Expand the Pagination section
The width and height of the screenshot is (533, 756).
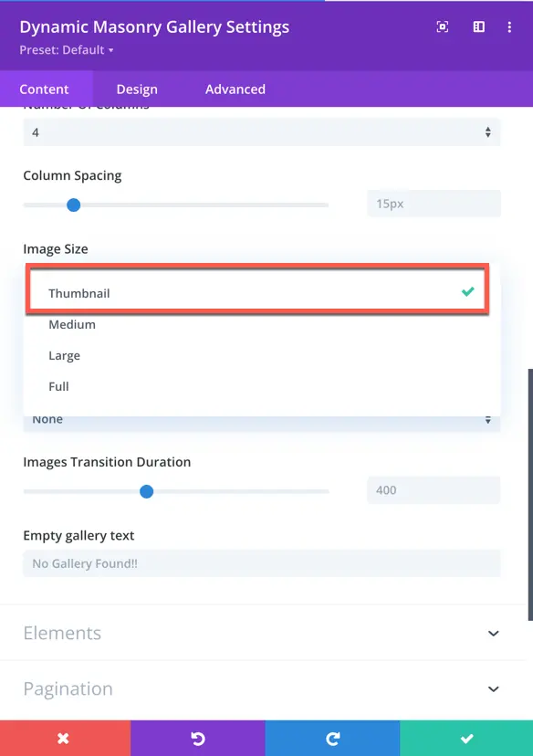point(263,689)
